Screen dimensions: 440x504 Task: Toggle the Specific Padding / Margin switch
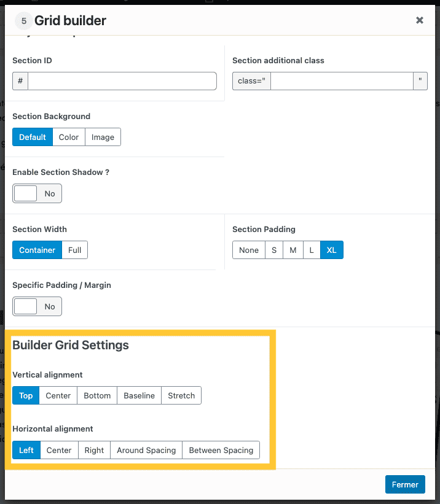(37, 306)
